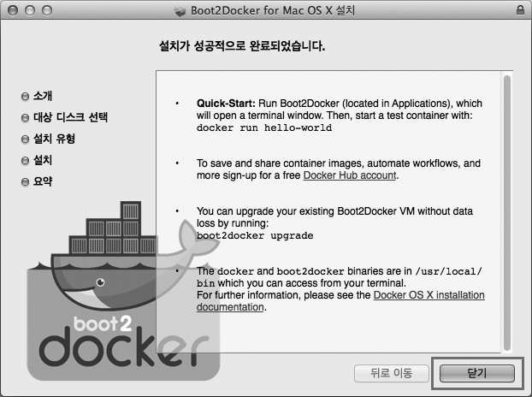Click the 소개 step label
The image size is (532, 397).
click(43, 96)
